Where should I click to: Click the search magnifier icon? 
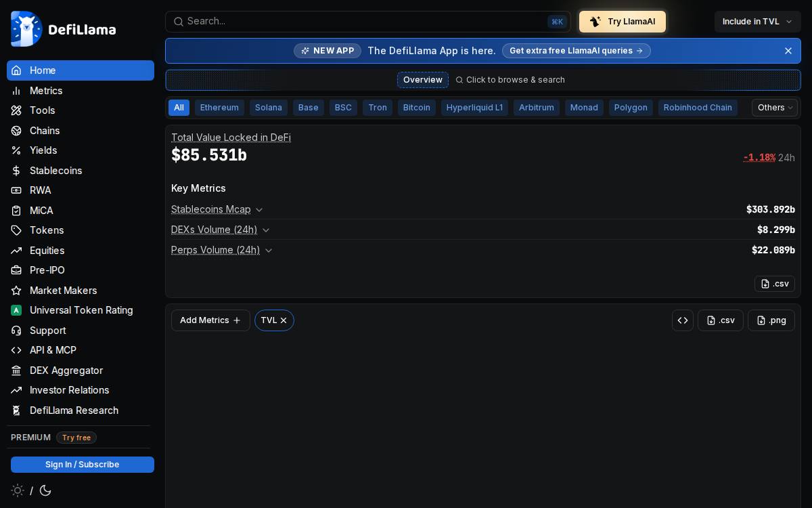(179, 22)
